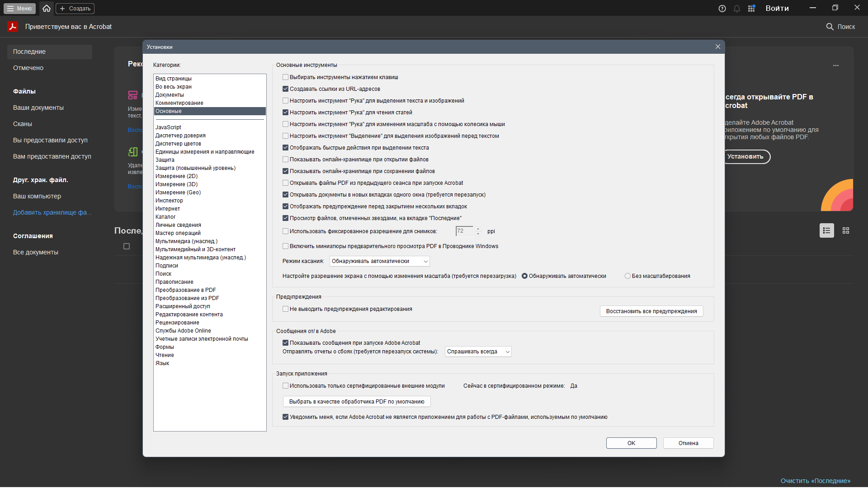868x488 pixels.
Task: Select "Без масштабирования" radio button
Action: pos(627,276)
